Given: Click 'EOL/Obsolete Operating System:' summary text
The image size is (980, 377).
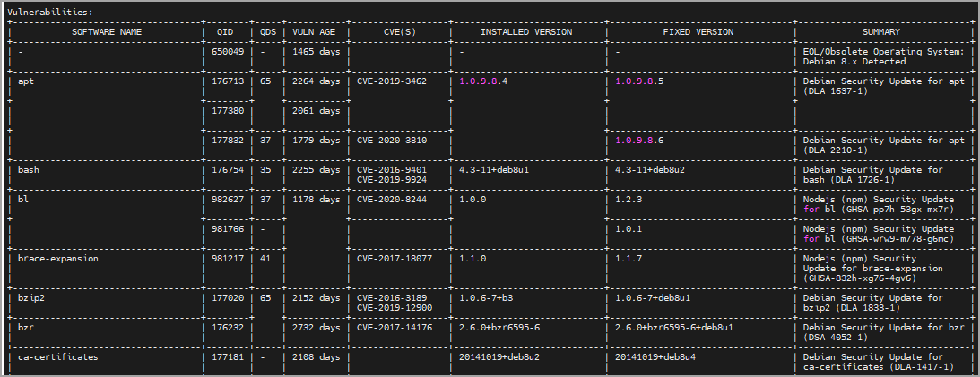Looking at the screenshot, I should tap(883, 52).
